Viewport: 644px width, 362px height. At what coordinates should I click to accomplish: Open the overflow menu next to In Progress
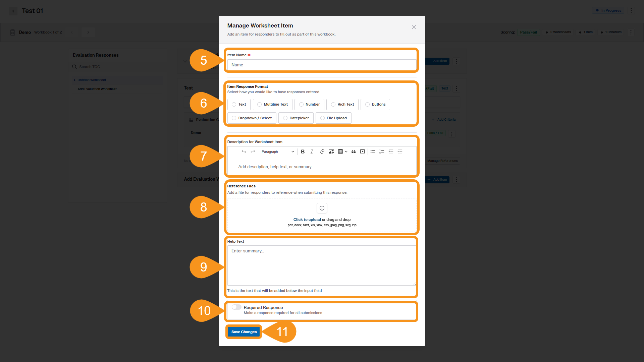[x=631, y=10]
